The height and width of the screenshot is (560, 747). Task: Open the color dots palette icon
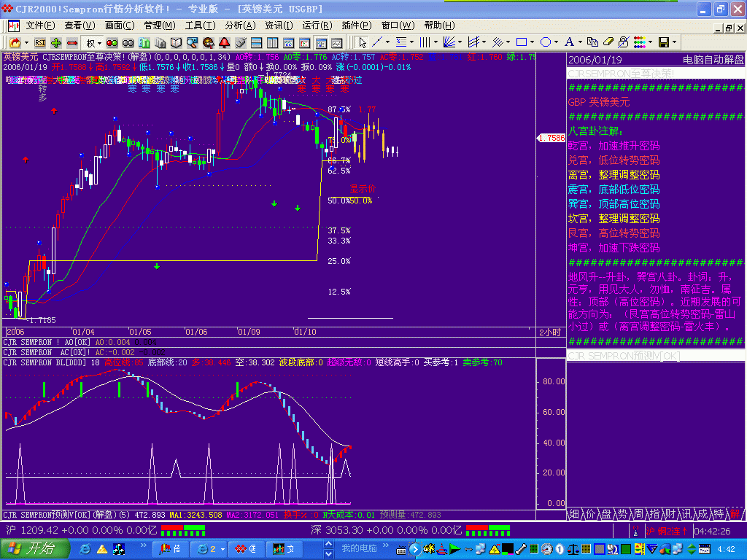tap(639, 42)
